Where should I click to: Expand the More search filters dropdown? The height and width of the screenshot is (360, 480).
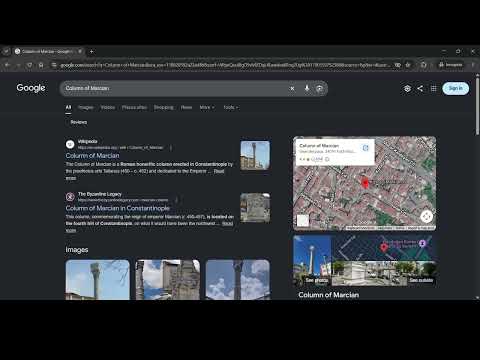click(207, 107)
